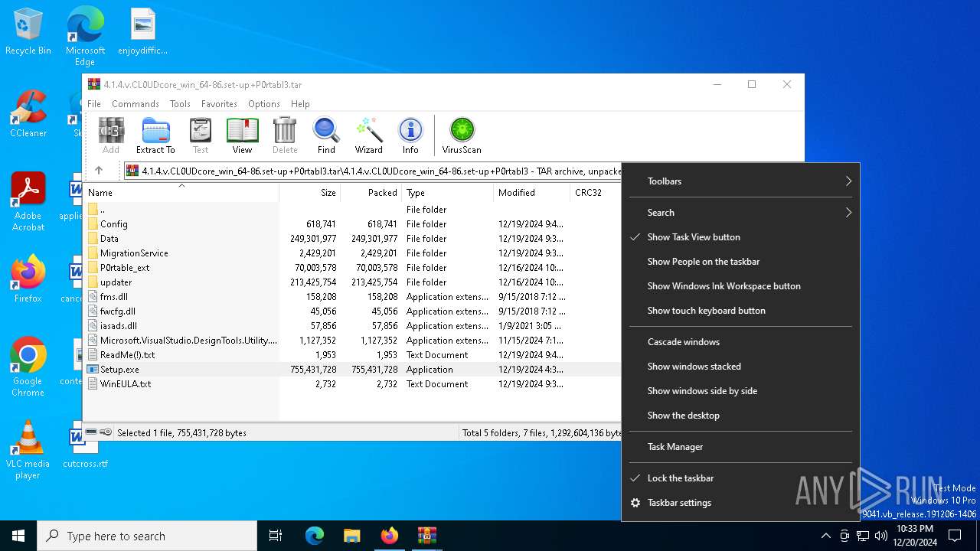This screenshot has height=551, width=980.
Task: Sort files by Type column
Action: point(448,192)
